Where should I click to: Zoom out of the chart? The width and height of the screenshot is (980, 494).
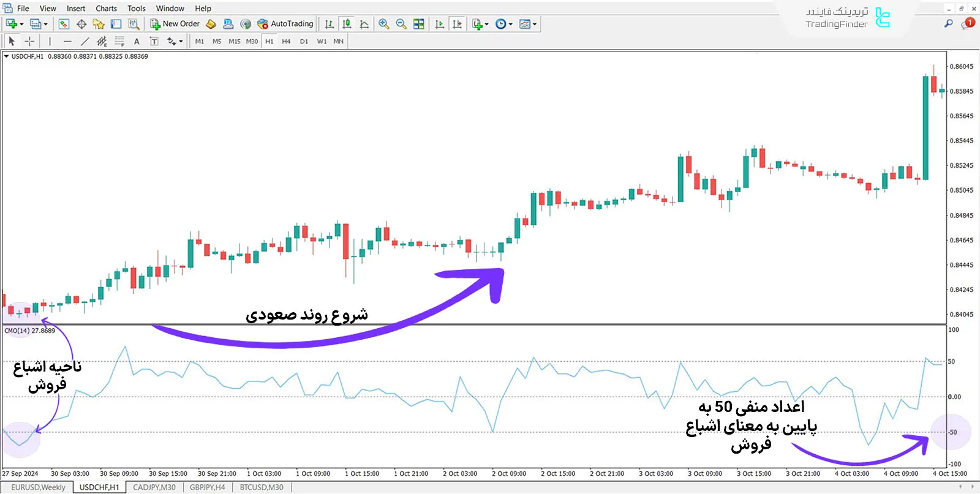[401, 24]
